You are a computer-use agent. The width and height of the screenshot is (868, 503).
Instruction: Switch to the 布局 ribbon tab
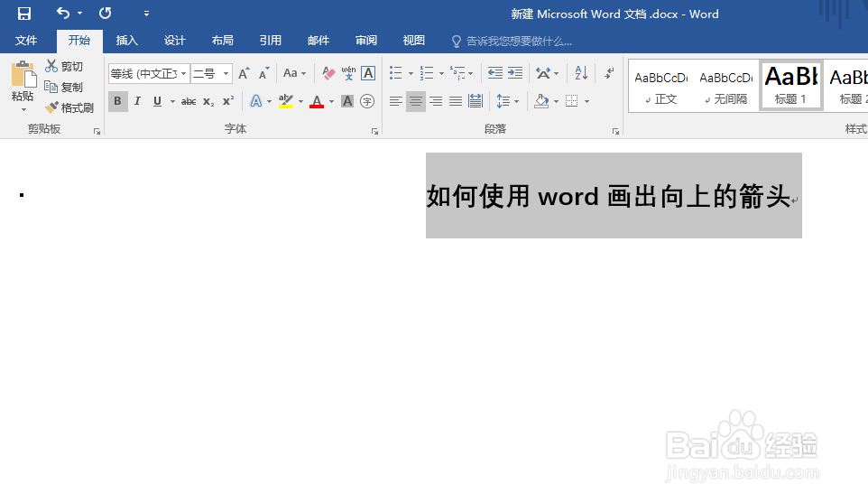[x=223, y=41]
